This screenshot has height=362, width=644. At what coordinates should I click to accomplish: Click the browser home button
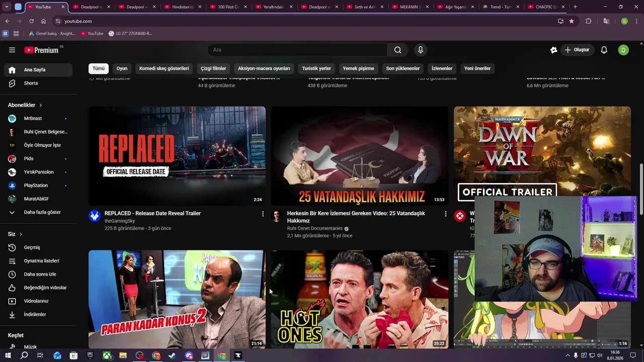tap(44, 21)
